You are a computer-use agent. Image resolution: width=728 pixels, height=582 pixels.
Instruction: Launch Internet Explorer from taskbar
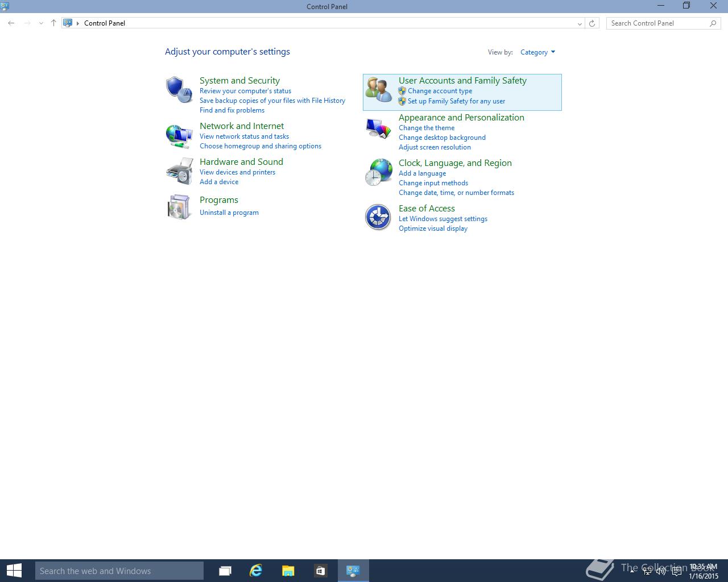(x=256, y=571)
